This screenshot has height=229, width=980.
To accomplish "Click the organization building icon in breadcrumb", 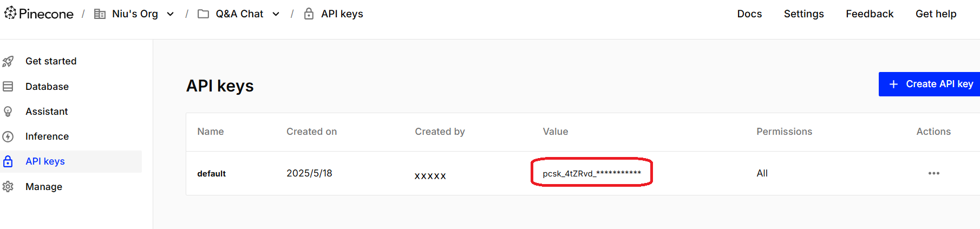I will click(x=100, y=14).
